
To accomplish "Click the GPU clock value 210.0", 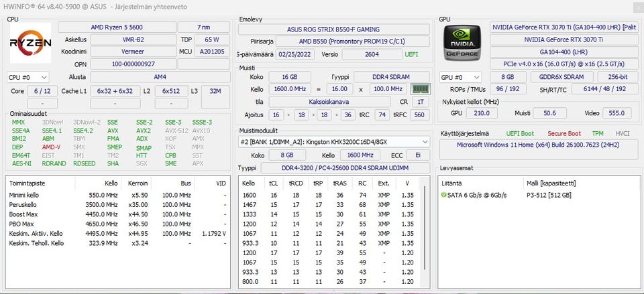I will point(482,113).
